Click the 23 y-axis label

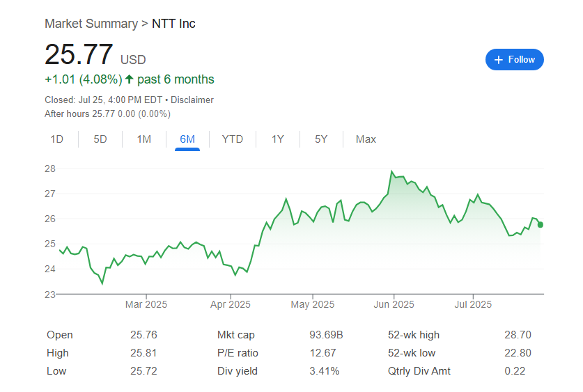pos(50,295)
